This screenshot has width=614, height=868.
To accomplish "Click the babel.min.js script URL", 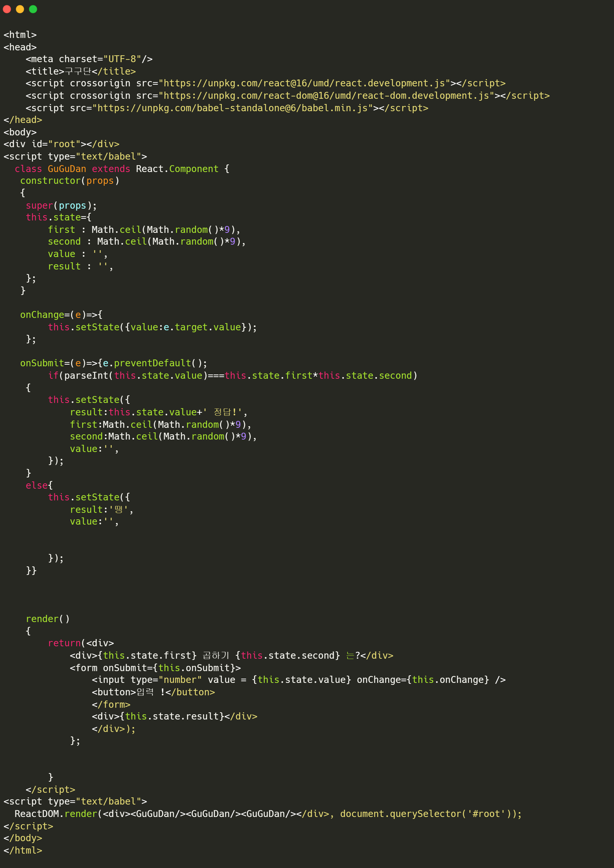I will pyautogui.click(x=232, y=108).
